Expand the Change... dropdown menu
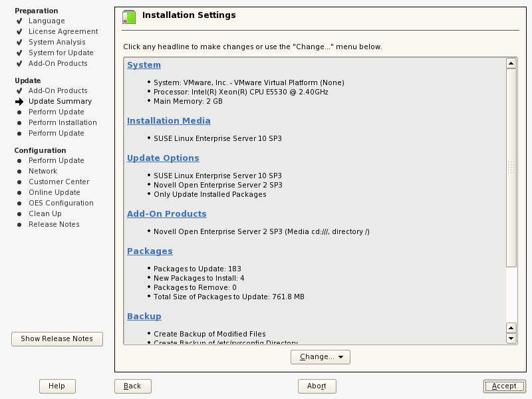The image size is (532, 399). (321, 357)
